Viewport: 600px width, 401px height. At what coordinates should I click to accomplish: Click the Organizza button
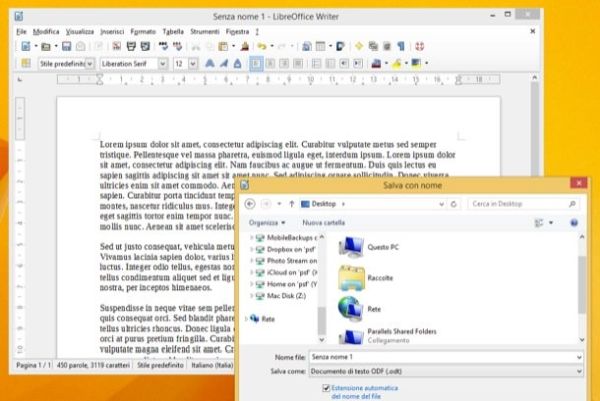click(x=267, y=223)
